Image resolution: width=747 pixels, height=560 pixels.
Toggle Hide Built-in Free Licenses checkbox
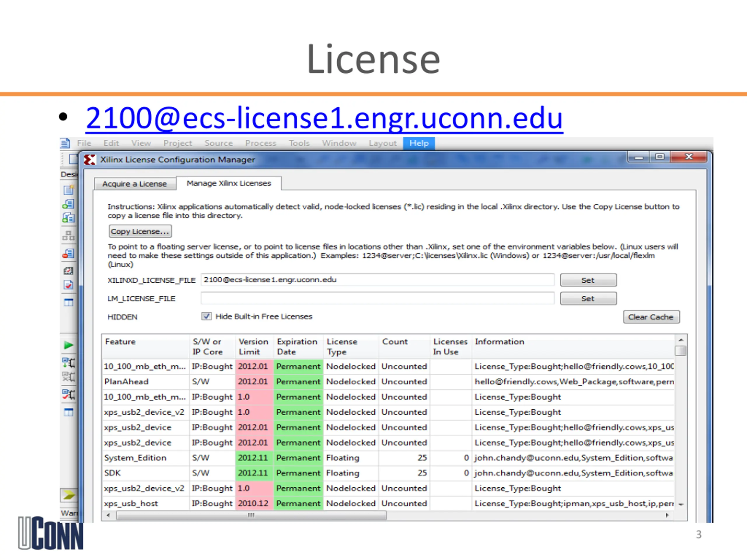point(206,316)
